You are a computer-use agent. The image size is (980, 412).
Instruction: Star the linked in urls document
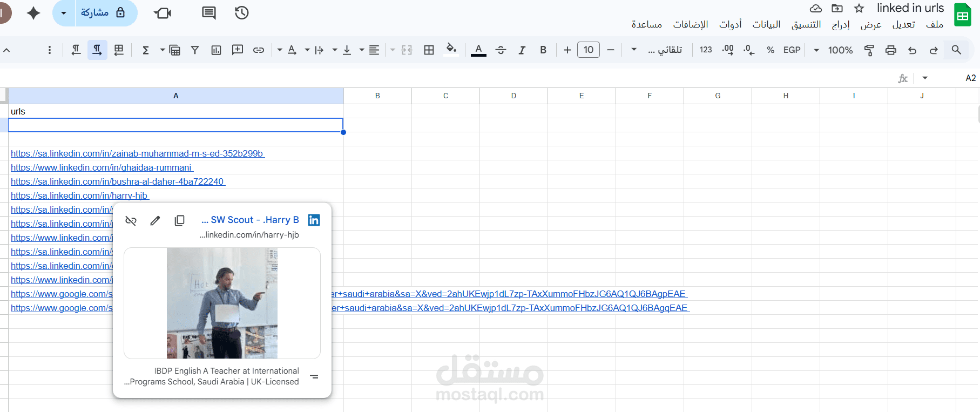click(x=859, y=8)
